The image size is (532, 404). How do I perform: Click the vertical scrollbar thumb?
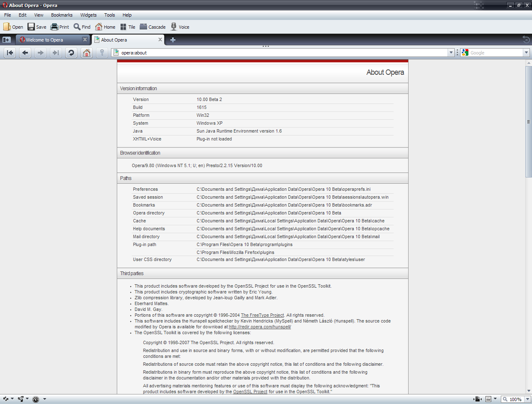tap(529, 122)
